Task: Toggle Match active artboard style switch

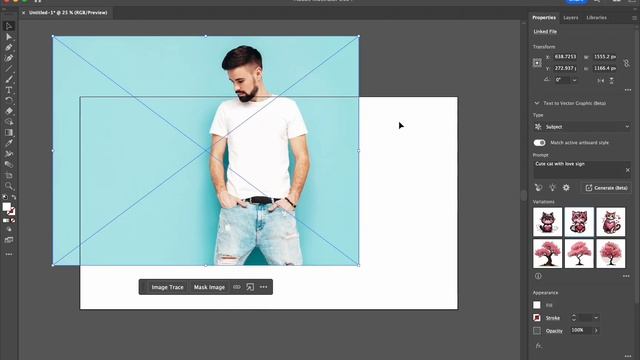Action: (x=540, y=142)
